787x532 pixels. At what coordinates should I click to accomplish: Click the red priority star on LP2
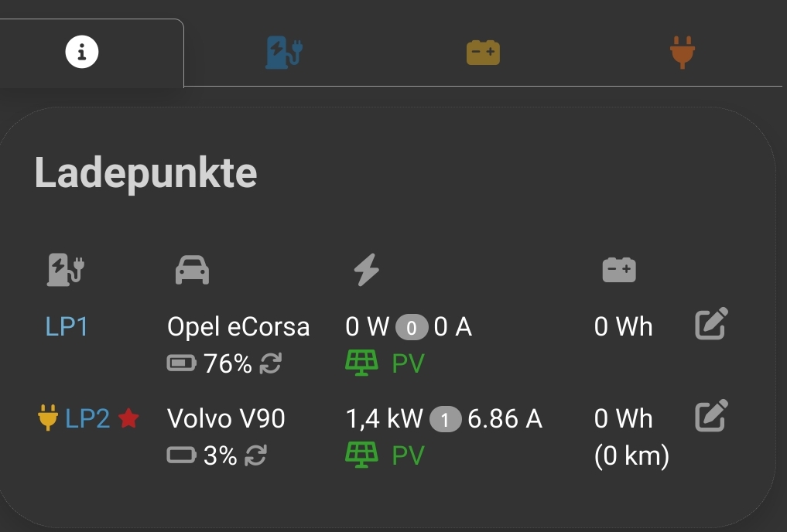click(x=128, y=419)
